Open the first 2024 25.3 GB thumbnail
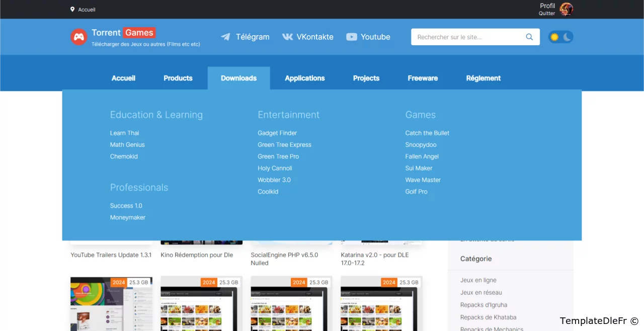The width and height of the screenshot is (644, 331). [111, 304]
